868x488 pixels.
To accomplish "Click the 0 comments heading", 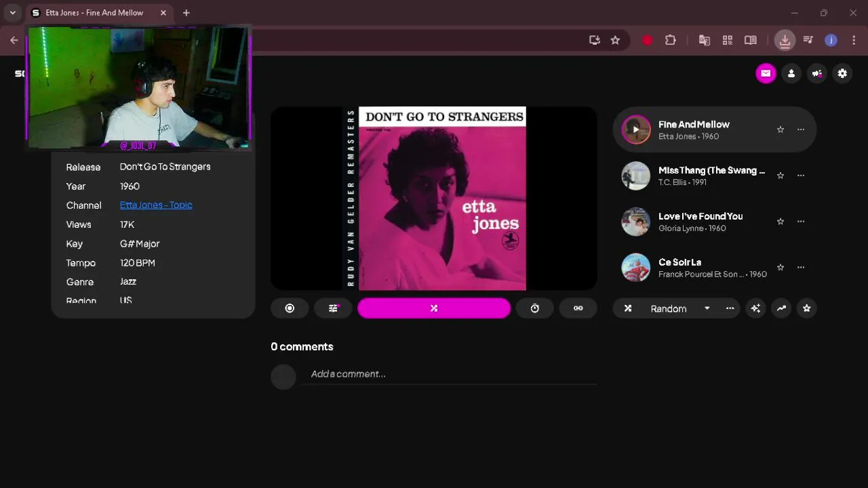I will pos(302,346).
